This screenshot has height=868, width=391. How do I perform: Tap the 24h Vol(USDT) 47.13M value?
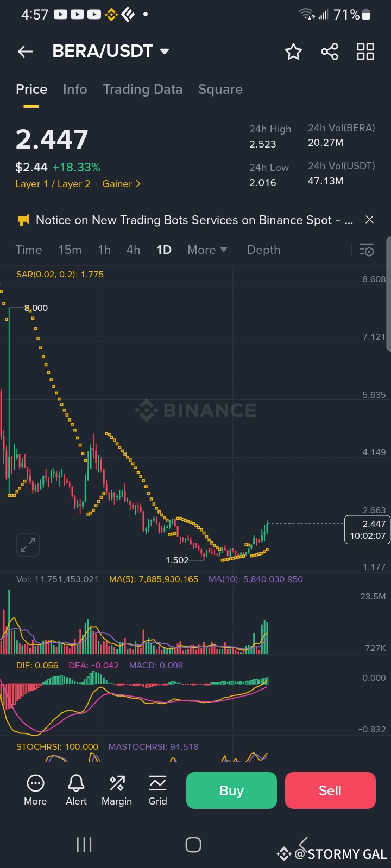[x=325, y=181]
